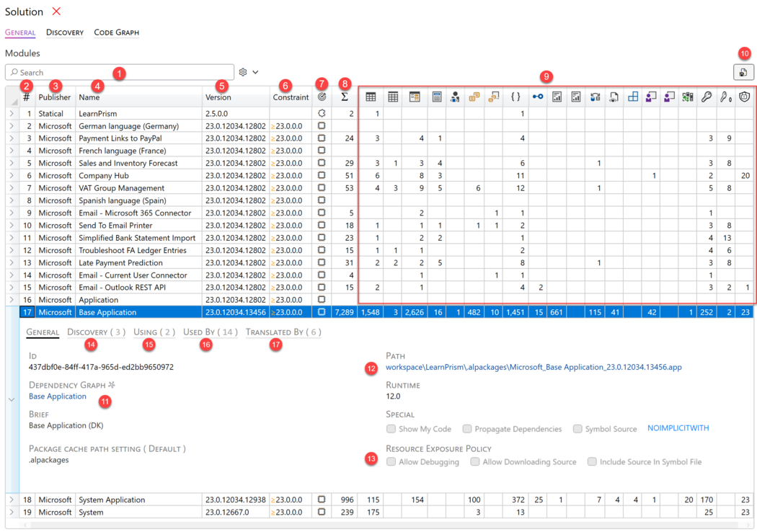Expand the Payment Links to PayPal row
This screenshot has height=532, width=757.
tap(12, 138)
